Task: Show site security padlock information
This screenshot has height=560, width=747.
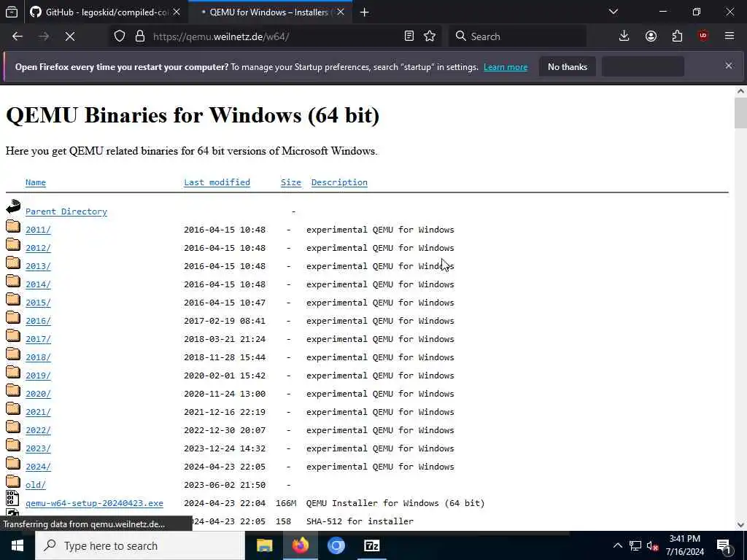Action: coord(140,36)
